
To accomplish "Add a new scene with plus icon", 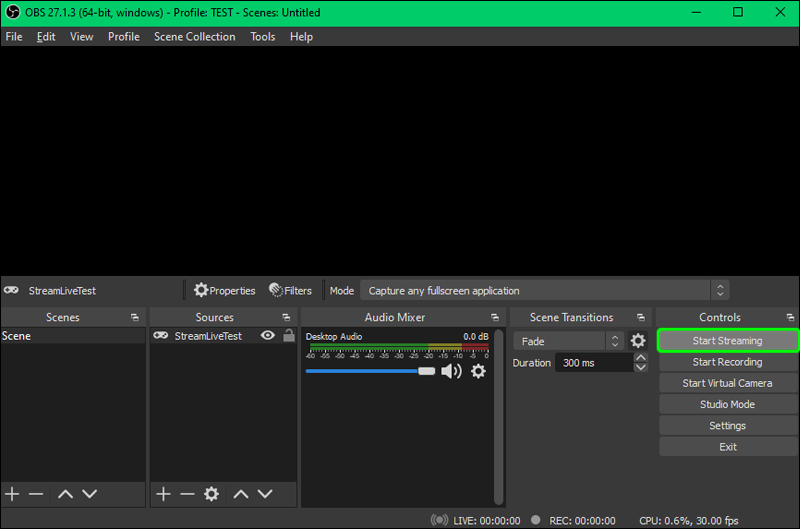I will click(x=12, y=494).
